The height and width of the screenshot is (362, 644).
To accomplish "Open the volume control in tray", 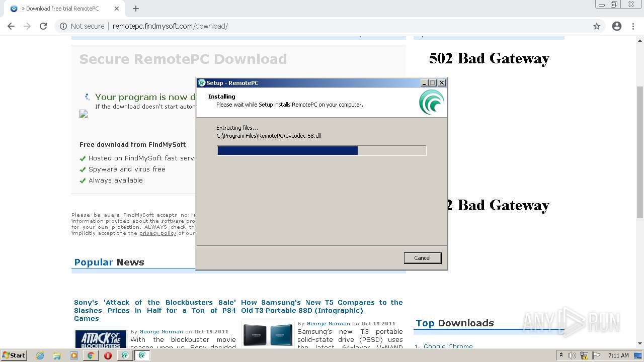I will pos(572,355).
